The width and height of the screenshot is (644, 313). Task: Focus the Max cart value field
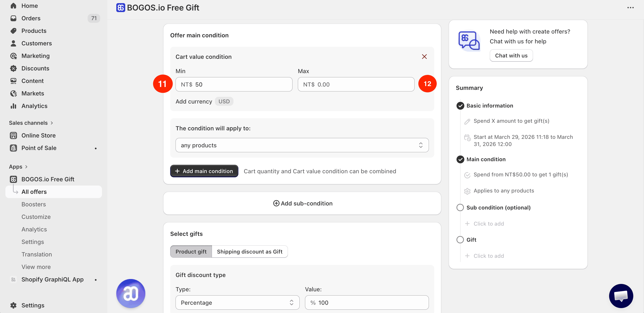(356, 84)
